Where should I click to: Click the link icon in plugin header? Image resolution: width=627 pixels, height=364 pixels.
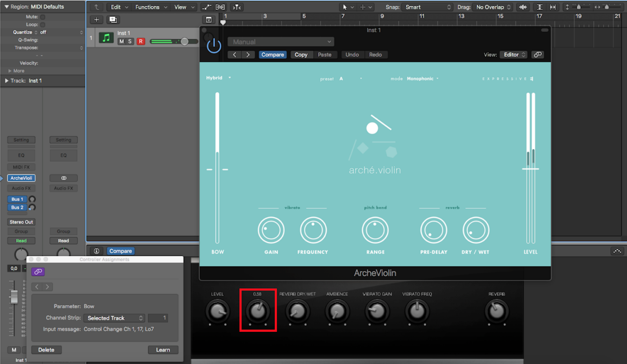pos(538,54)
